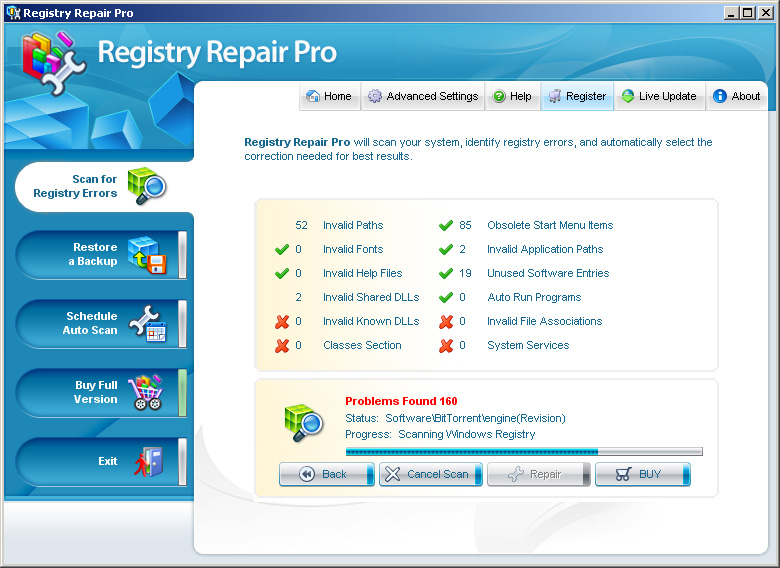Minimize the Registry Repair Pro window
The height and width of the screenshot is (568, 780).
point(731,13)
